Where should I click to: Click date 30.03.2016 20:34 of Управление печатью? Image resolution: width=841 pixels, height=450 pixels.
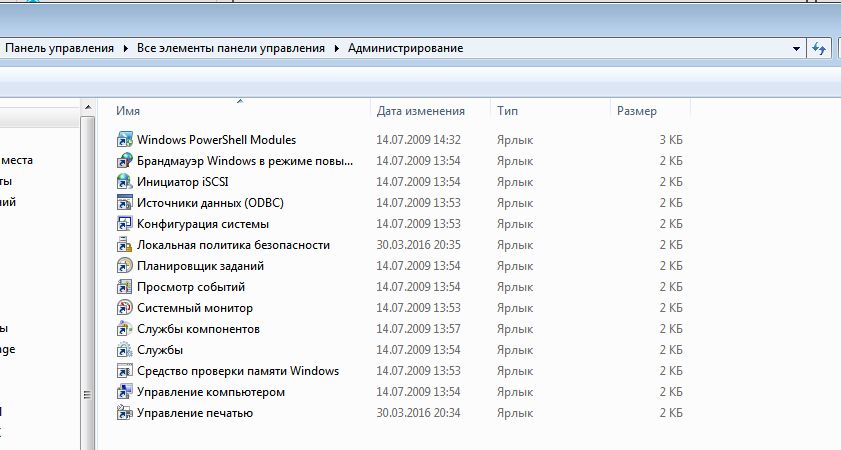418,413
